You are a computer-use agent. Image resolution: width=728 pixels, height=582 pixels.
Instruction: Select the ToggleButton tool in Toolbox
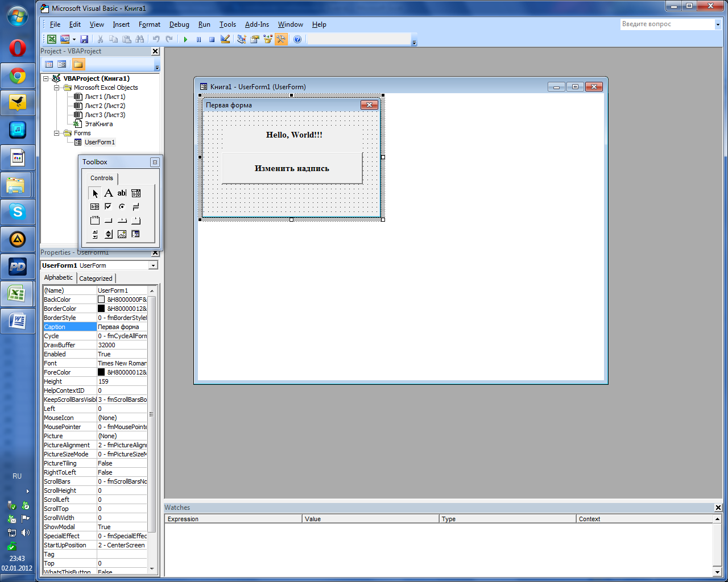coord(136,207)
